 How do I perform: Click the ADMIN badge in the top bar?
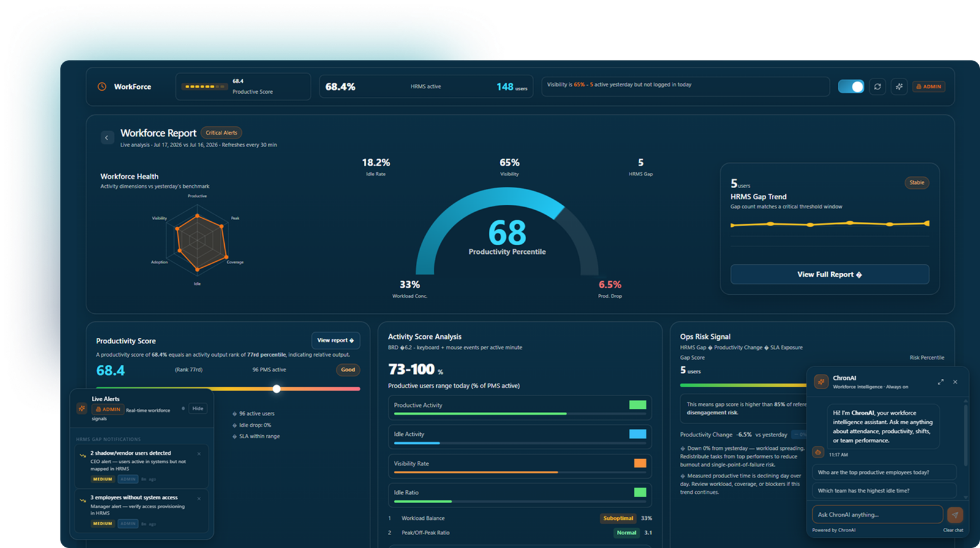(x=929, y=86)
